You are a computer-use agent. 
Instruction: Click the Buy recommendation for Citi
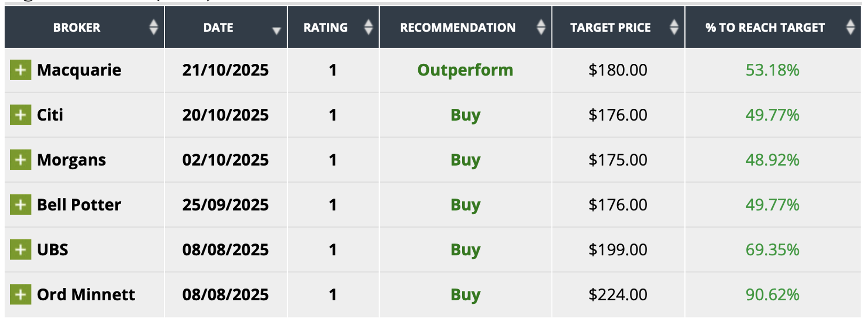click(465, 115)
